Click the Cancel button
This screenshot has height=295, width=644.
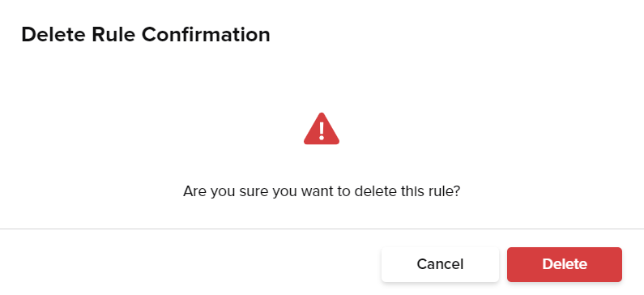click(440, 264)
